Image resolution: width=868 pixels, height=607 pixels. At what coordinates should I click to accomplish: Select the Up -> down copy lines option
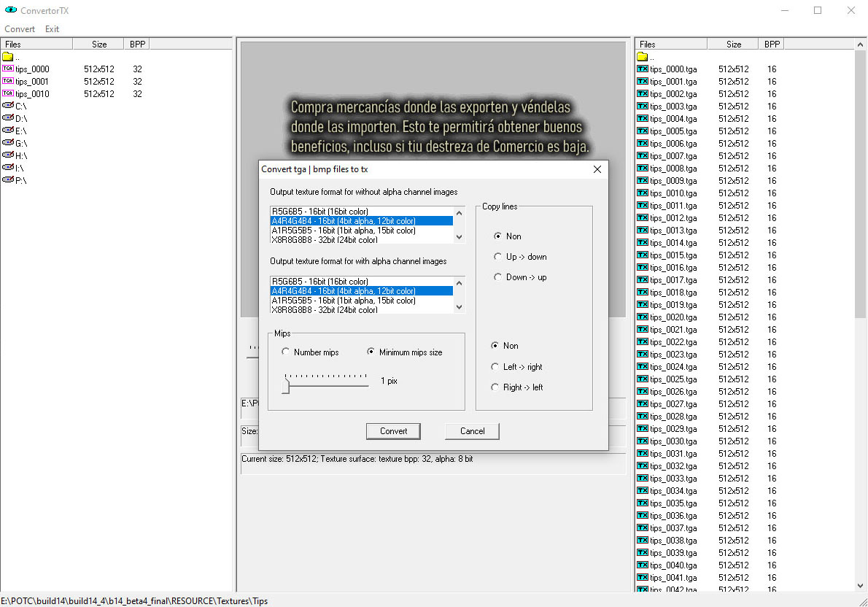[497, 257]
